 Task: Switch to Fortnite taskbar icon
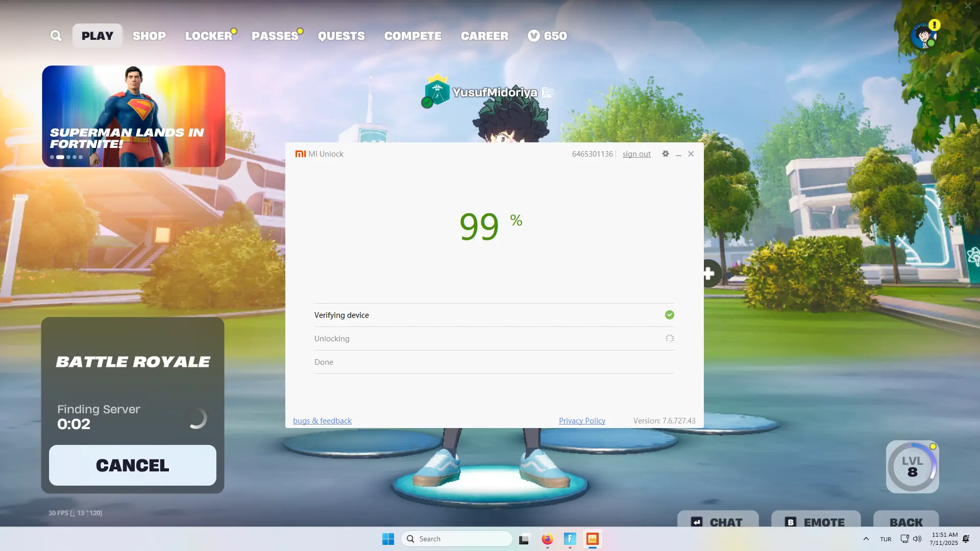tap(570, 539)
